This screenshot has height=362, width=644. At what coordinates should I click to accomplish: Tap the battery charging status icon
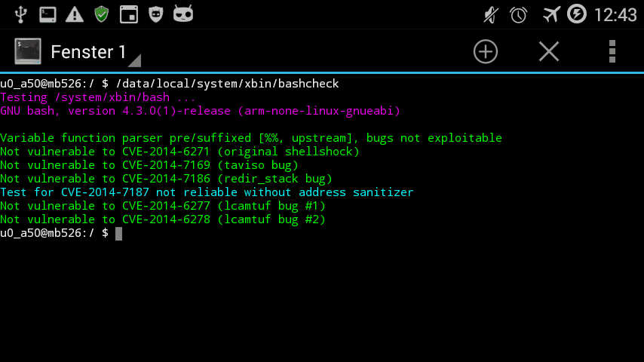[577, 14]
